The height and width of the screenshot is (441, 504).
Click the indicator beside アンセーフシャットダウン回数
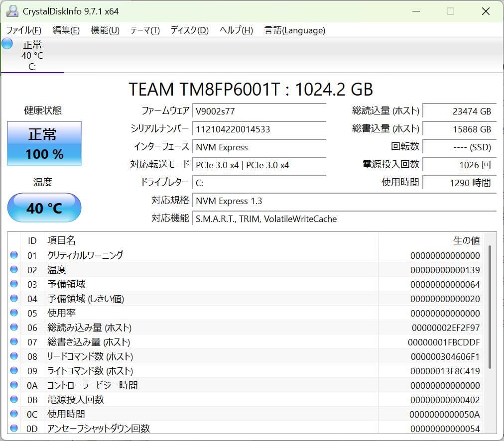14,428
